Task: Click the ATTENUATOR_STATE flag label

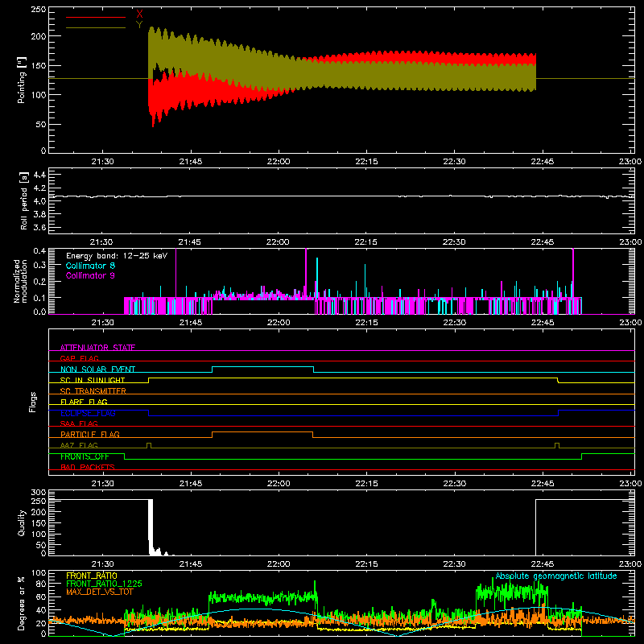Action: coord(97,348)
